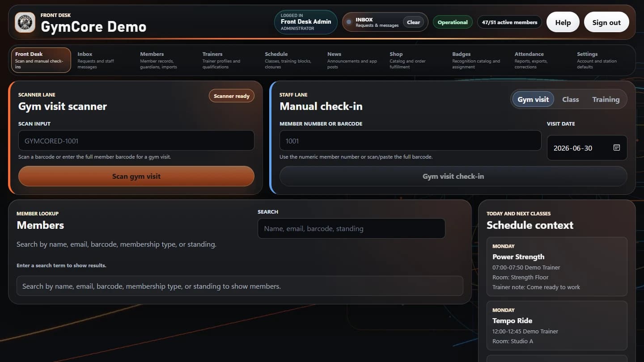This screenshot has height=362, width=644.
Task: Go to the Settings tab
Action: pyautogui.click(x=603, y=60)
